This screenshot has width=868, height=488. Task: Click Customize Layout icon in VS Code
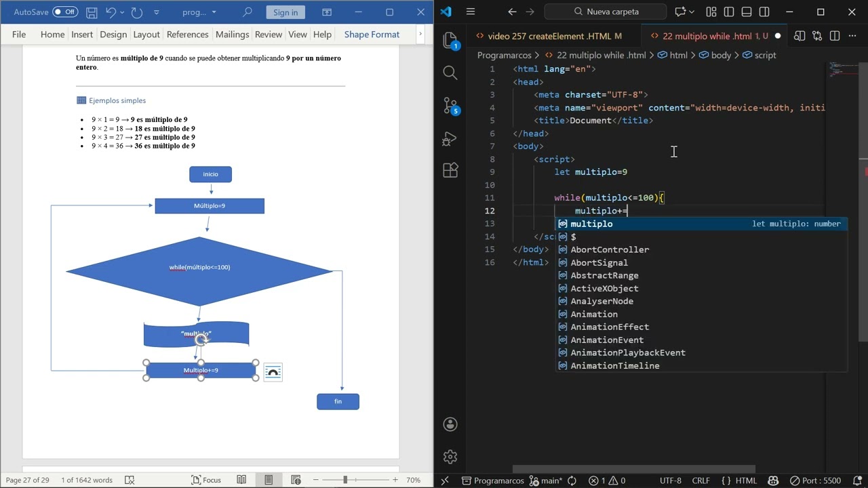(x=711, y=12)
